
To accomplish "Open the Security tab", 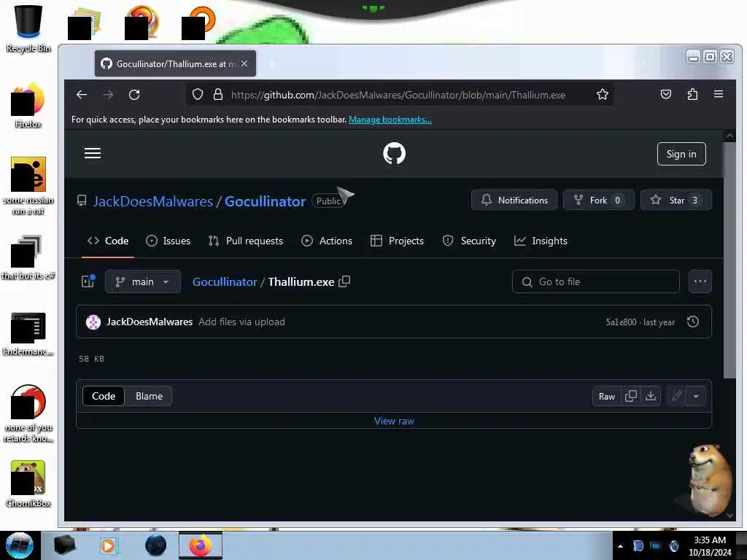I will pyautogui.click(x=469, y=241).
